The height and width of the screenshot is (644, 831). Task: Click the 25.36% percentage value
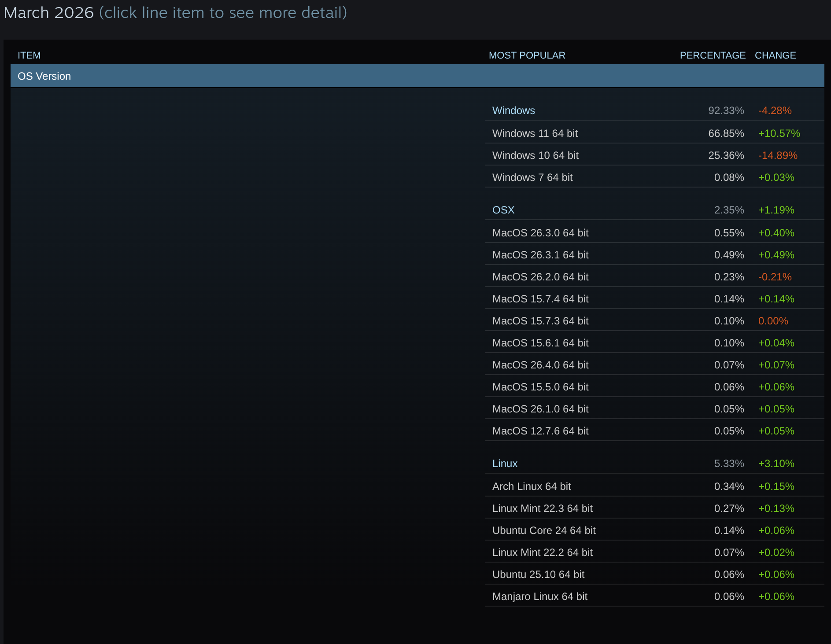pyautogui.click(x=726, y=155)
